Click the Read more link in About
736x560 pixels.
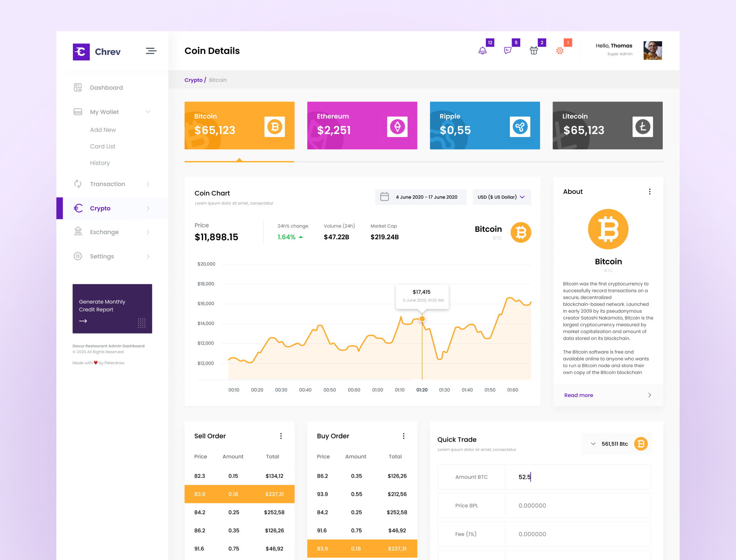coord(578,395)
